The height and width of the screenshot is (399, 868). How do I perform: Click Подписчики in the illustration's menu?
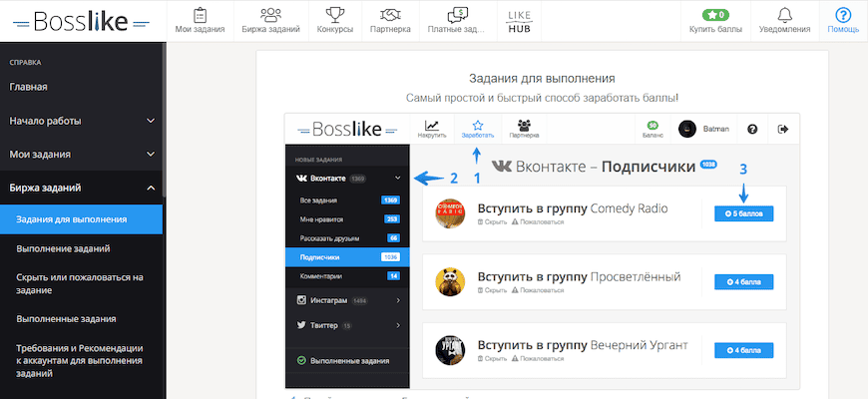(347, 257)
